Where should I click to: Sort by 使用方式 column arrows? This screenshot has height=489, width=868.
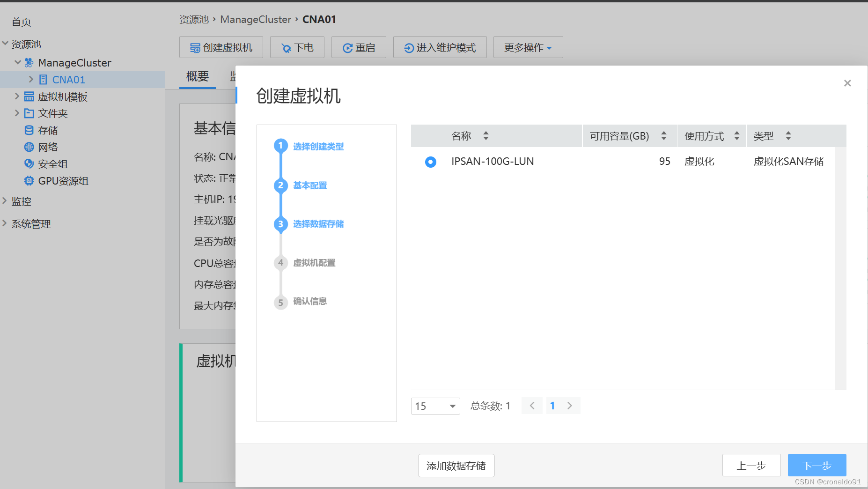[737, 136]
